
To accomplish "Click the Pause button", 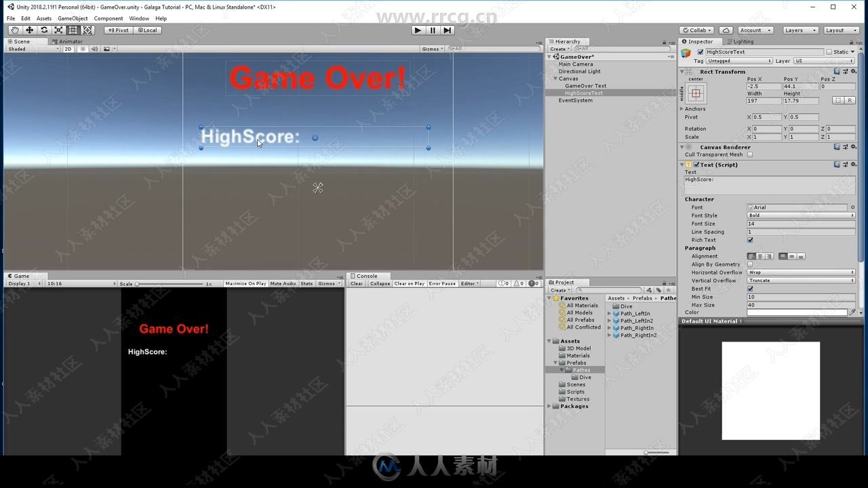I will [433, 30].
